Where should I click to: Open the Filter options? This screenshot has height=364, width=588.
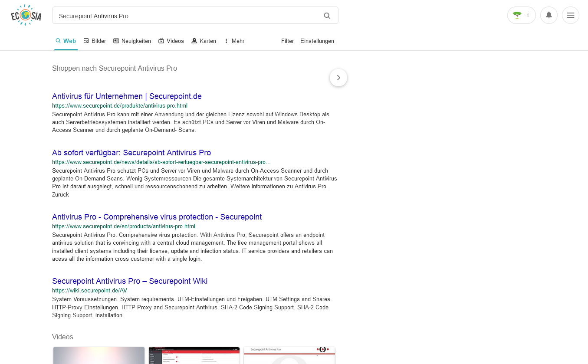[x=288, y=41]
